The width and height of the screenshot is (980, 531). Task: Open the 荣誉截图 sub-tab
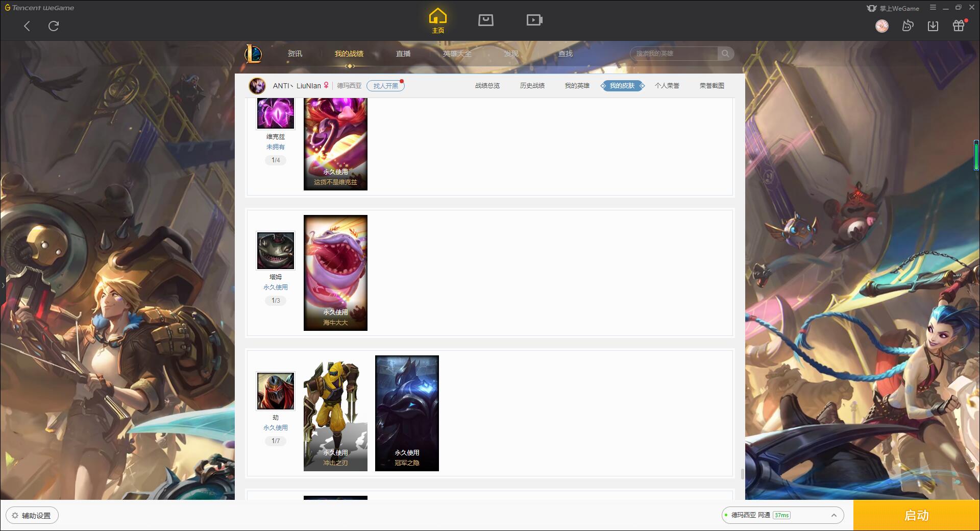tap(712, 86)
